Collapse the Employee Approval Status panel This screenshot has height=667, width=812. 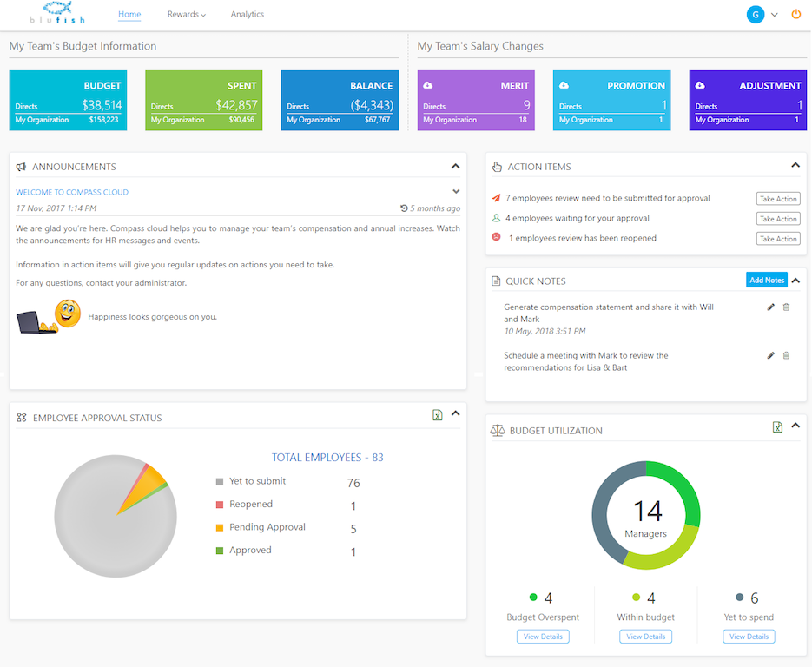[456, 413]
